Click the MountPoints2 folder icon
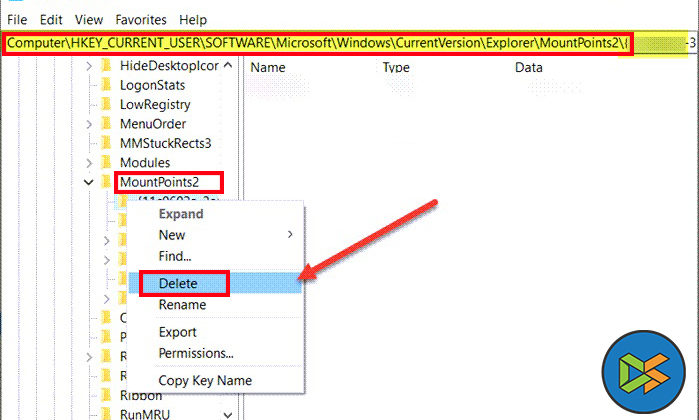699x420 pixels. (106, 182)
